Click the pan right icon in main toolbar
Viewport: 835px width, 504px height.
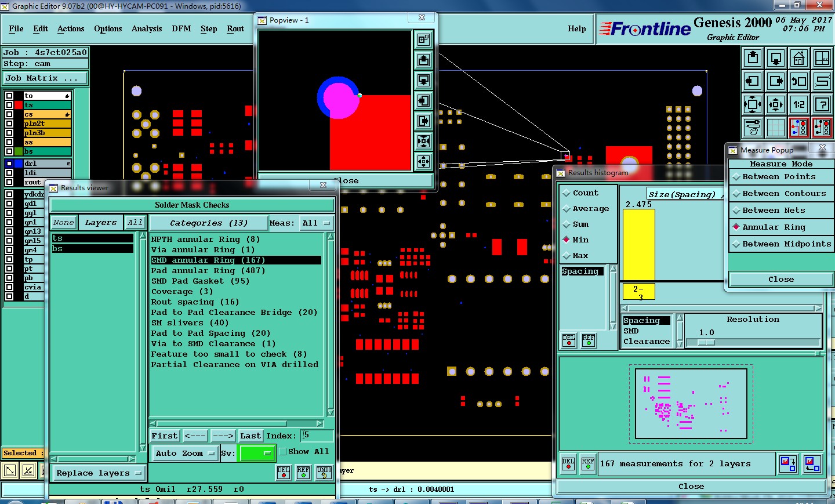(x=776, y=81)
